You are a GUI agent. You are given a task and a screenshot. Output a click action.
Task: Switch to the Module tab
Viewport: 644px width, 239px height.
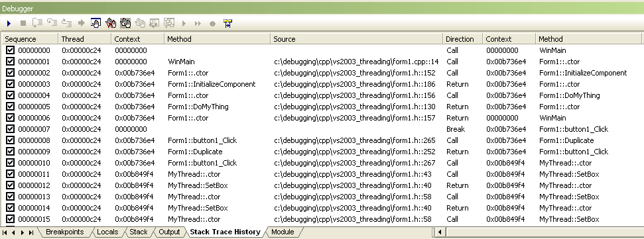pyautogui.click(x=283, y=232)
